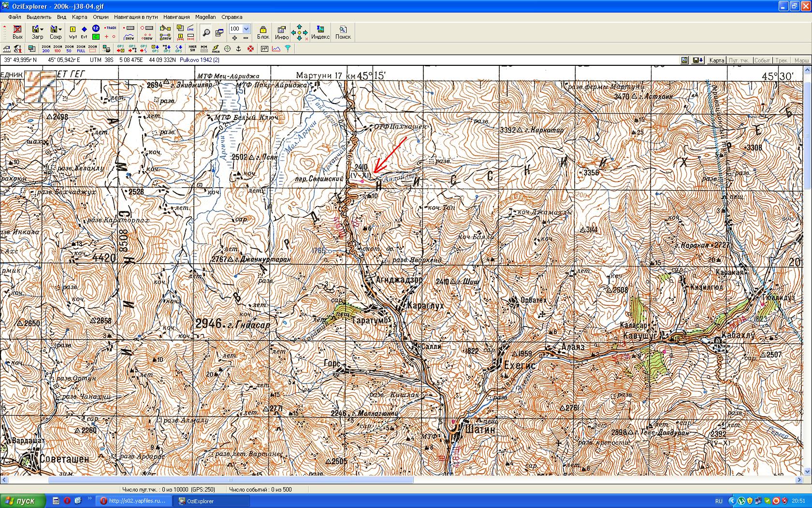Toggle the Блок map lock
Screen dimensions: 812x508
pos(263,32)
